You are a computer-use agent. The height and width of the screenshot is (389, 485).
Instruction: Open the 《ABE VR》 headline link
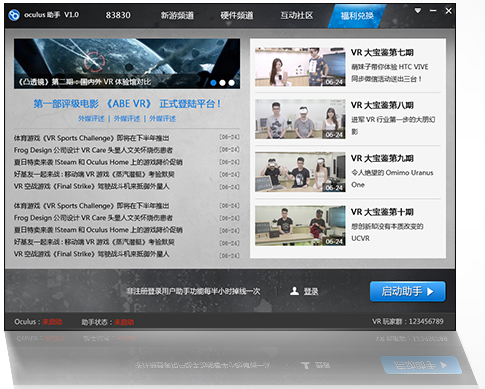click(127, 104)
